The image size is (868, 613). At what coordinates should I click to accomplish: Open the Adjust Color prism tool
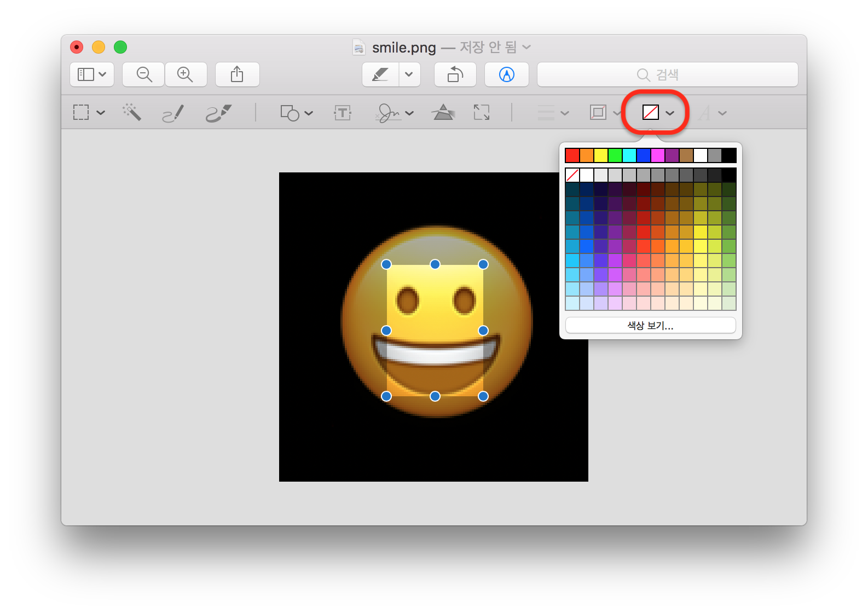(x=443, y=112)
